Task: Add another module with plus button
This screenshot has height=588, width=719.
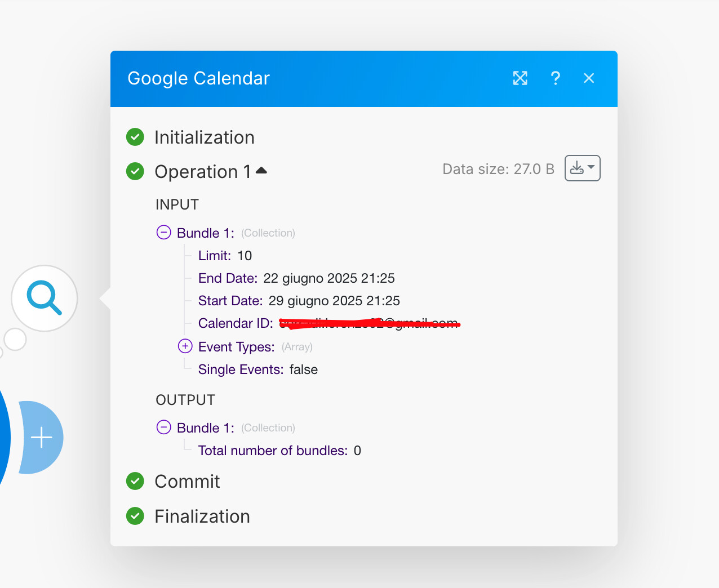Action: click(x=42, y=438)
